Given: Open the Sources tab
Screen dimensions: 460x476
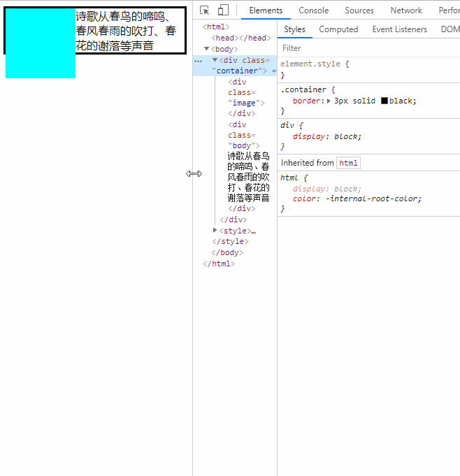Looking at the screenshot, I should 359,10.
